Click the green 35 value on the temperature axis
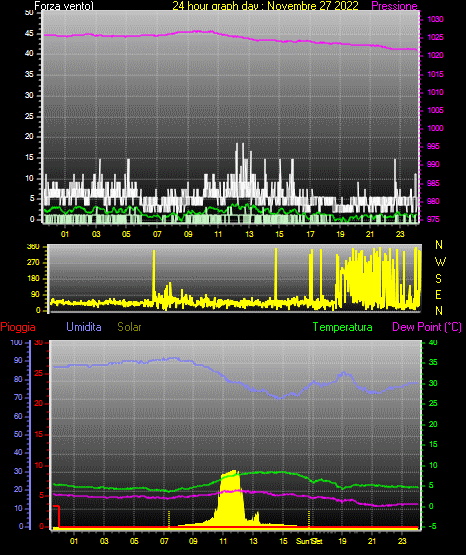 tap(433, 362)
